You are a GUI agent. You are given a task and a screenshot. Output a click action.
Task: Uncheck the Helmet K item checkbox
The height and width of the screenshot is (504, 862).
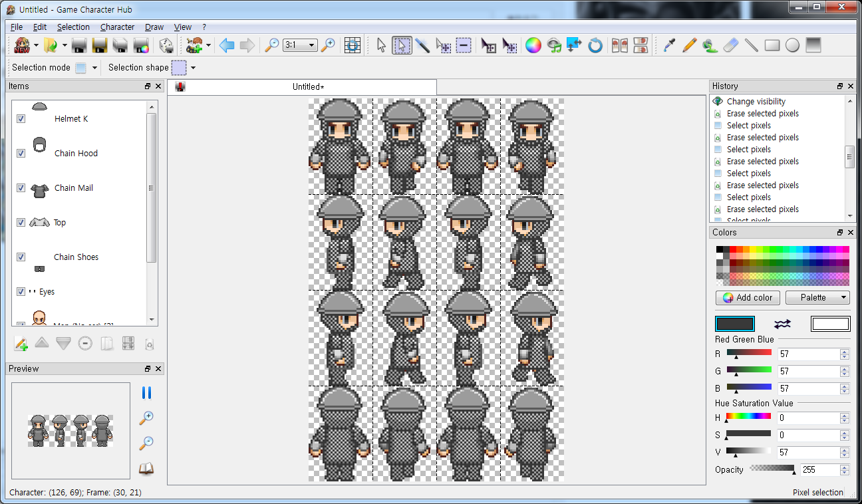(x=21, y=118)
